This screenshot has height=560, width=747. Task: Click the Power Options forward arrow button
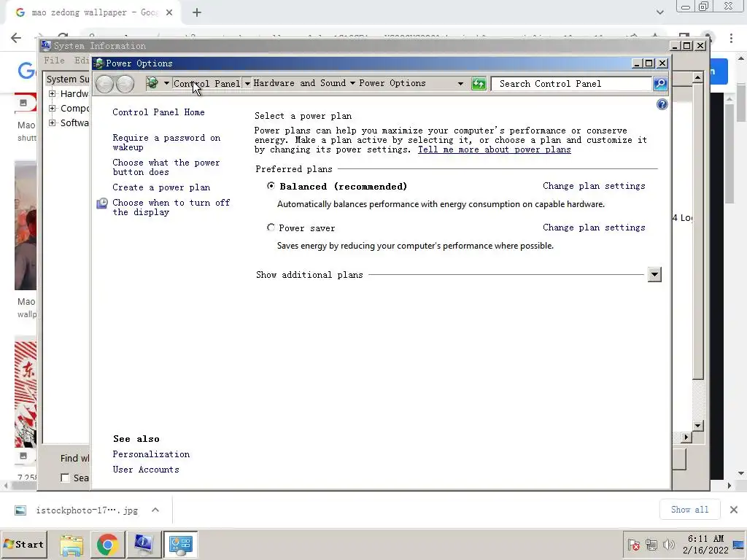click(125, 84)
